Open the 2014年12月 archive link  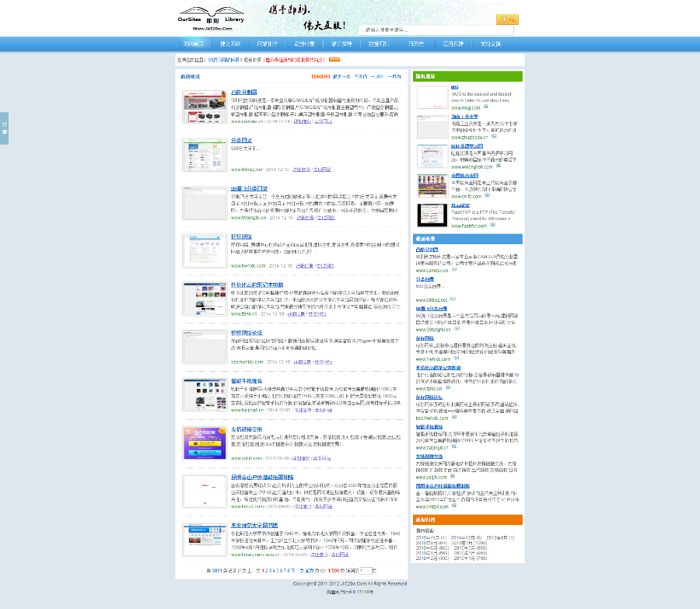[x=467, y=538]
